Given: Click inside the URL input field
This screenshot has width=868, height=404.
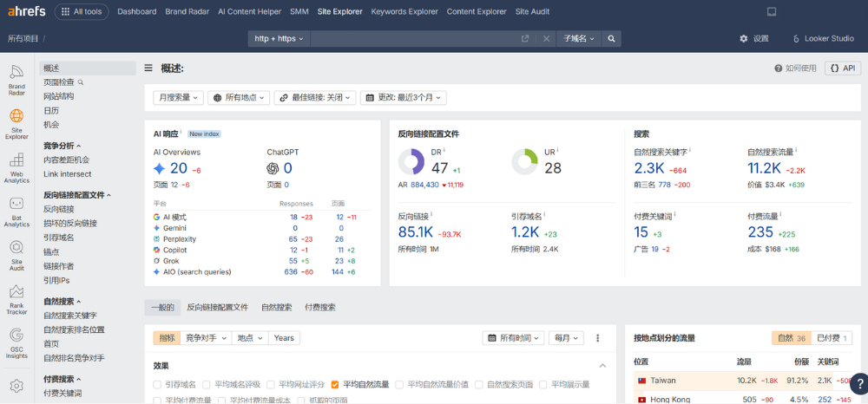Looking at the screenshot, I should (414, 39).
